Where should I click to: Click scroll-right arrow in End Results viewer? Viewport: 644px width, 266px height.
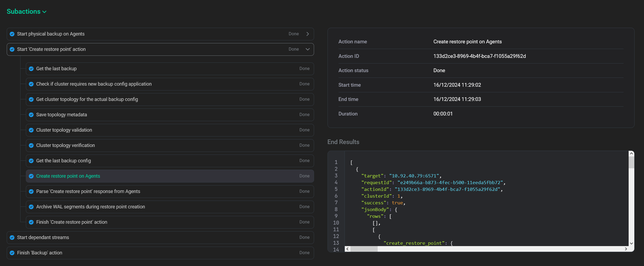626,249
